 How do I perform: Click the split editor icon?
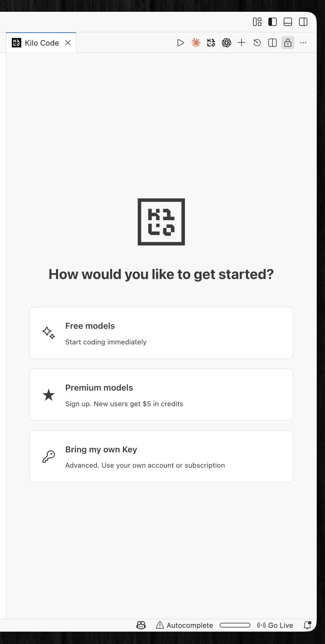(272, 43)
